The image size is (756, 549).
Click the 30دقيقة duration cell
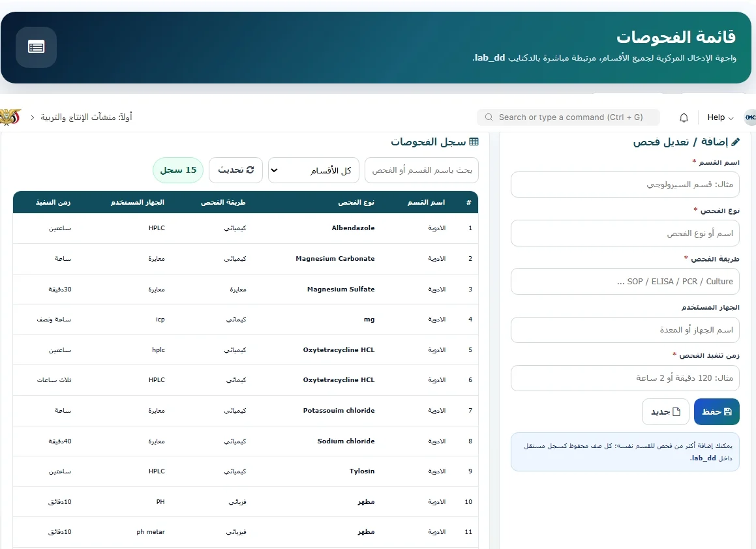click(60, 289)
